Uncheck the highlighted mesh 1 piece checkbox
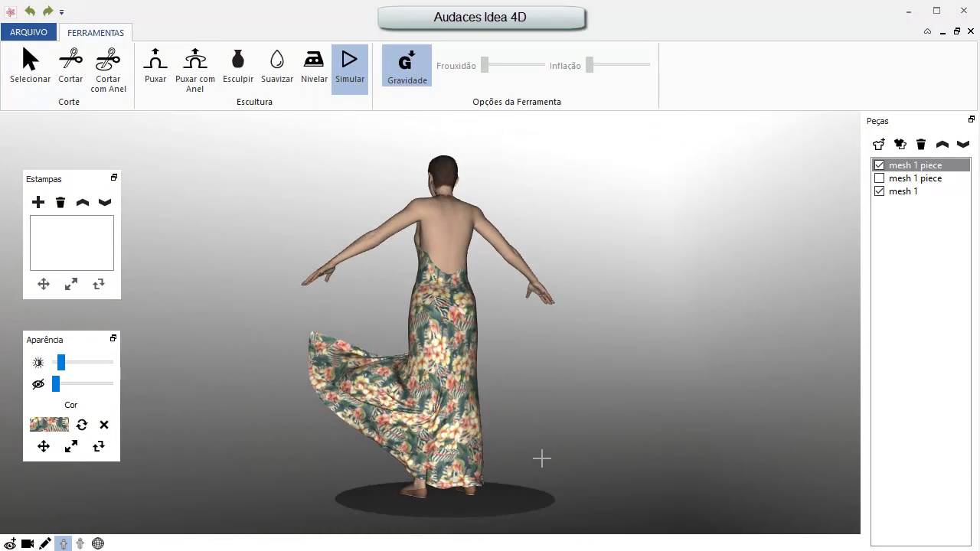 879,165
